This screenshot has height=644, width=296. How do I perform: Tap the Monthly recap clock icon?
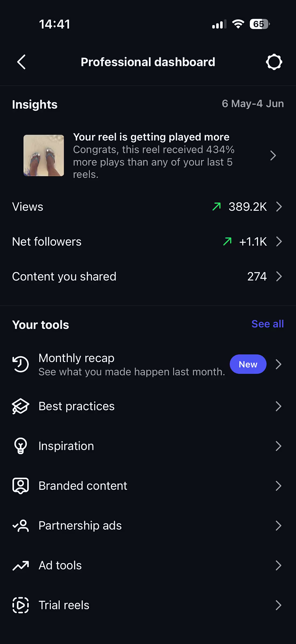tap(20, 364)
